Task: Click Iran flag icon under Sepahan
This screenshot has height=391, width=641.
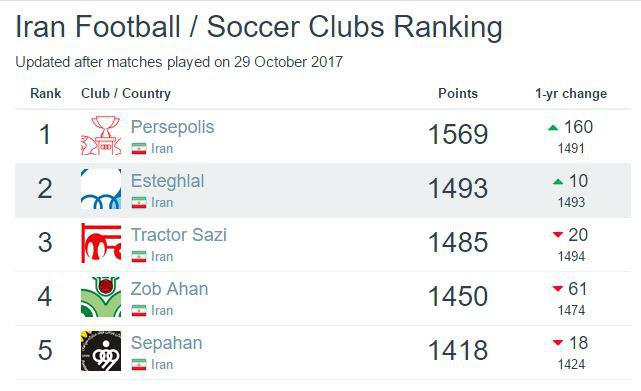Action: point(139,365)
